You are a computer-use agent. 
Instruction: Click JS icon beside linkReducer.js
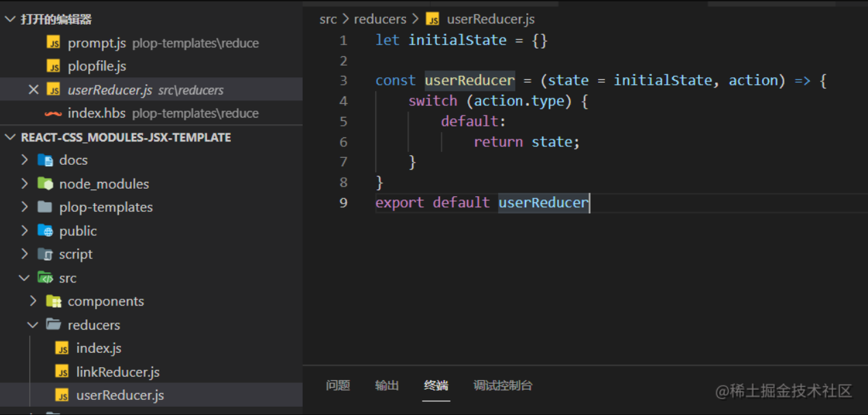pyautogui.click(x=62, y=372)
